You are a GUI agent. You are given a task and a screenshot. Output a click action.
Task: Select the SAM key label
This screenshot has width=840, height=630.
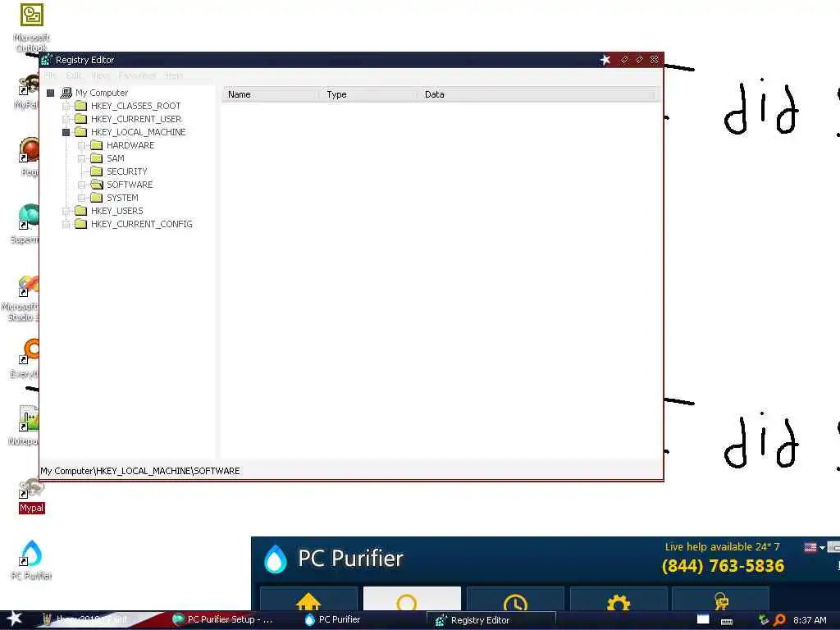click(115, 158)
